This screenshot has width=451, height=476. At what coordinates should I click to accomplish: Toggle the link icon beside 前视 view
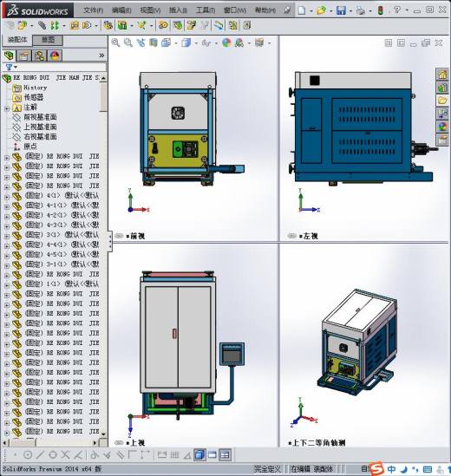click(120, 236)
